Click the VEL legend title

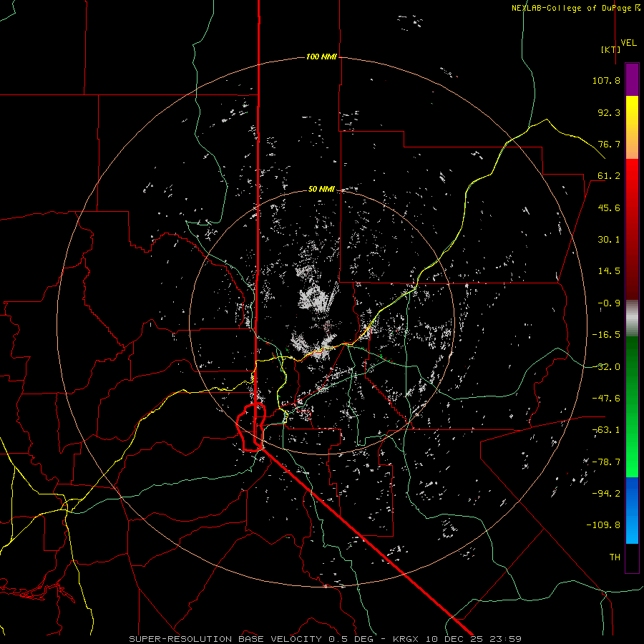(628, 43)
